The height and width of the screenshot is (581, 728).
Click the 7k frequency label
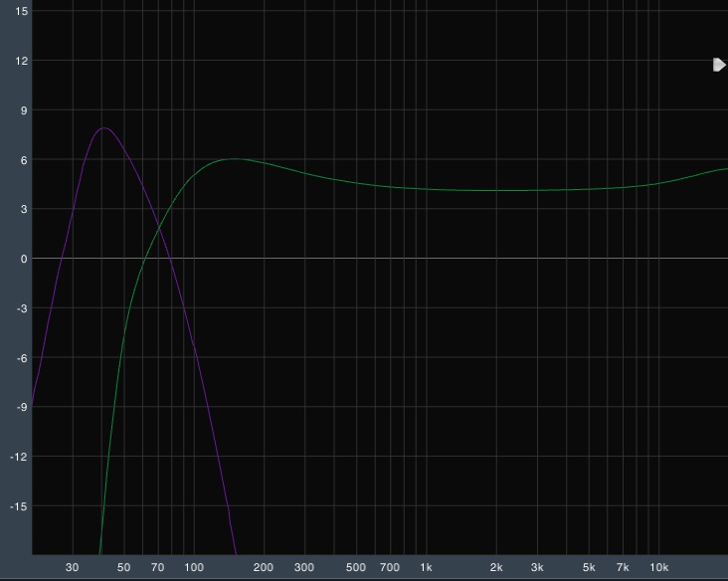pyautogui.click(x=623, y=567)
